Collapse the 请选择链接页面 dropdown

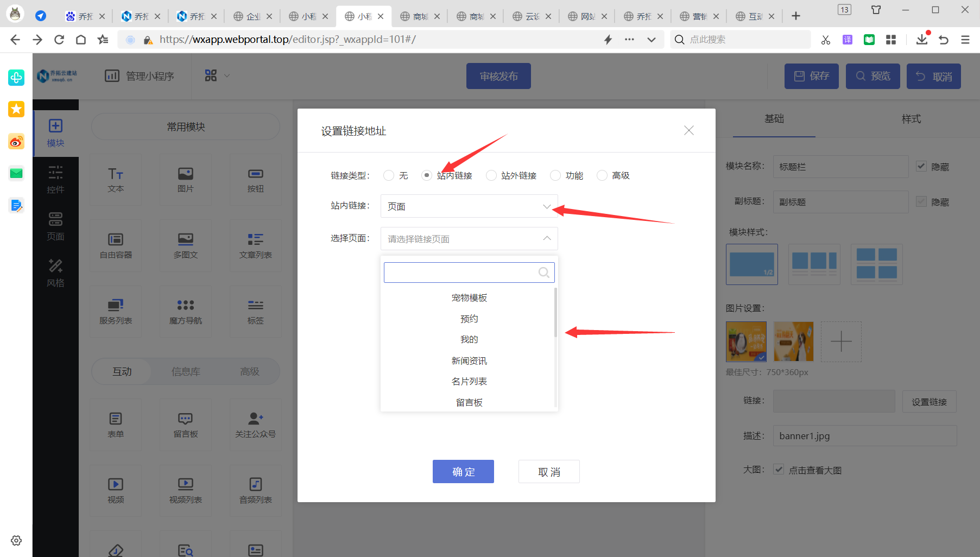tap(469, 239)
